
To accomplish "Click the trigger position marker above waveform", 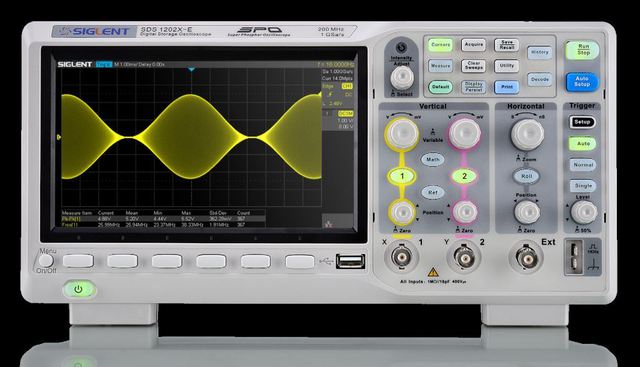I will pos(191,70).
